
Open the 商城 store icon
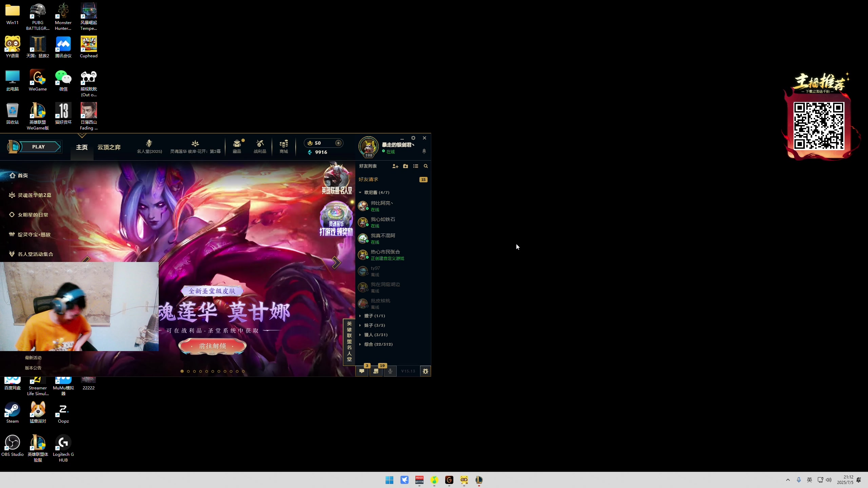coord(284,147)
